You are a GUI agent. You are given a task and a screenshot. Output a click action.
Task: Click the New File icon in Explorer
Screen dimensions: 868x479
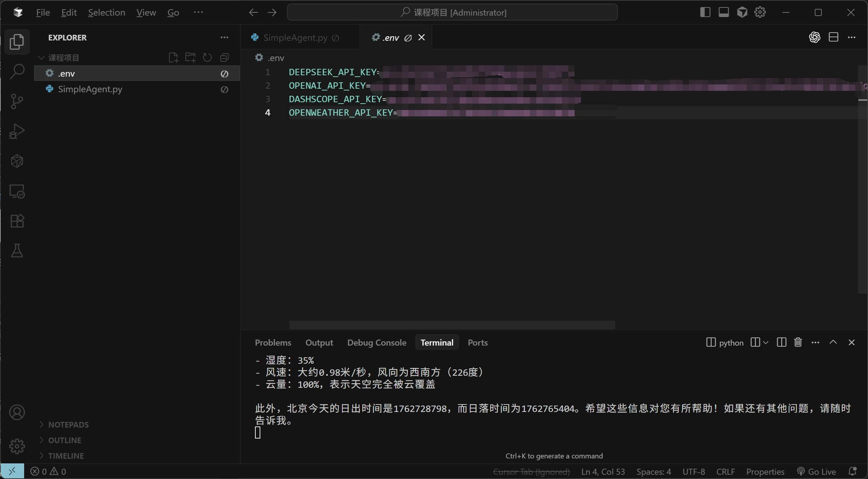pos(173,57)
